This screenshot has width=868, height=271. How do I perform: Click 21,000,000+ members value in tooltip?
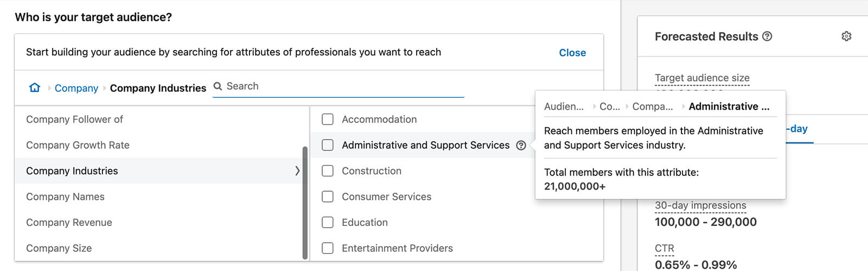(575, 186)
